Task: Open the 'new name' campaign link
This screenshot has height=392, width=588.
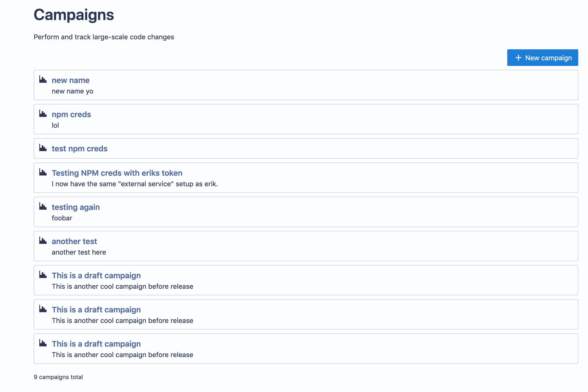Action: pos(71,80)
